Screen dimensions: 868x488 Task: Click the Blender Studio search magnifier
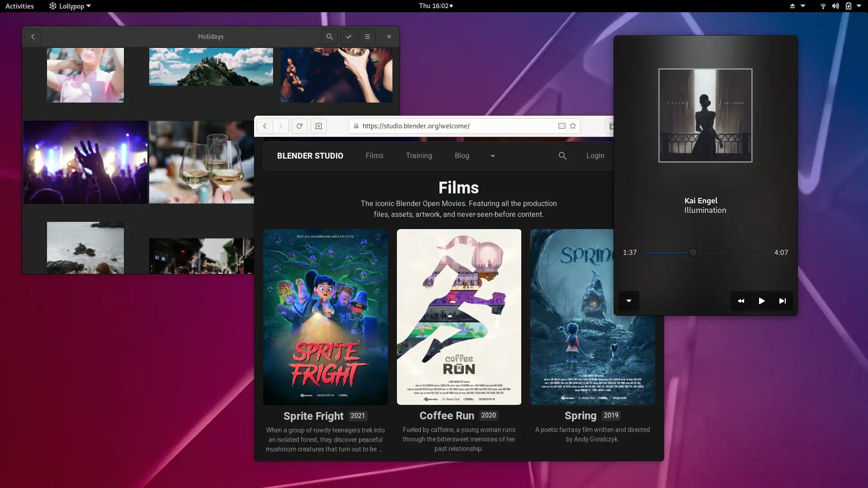562,156
